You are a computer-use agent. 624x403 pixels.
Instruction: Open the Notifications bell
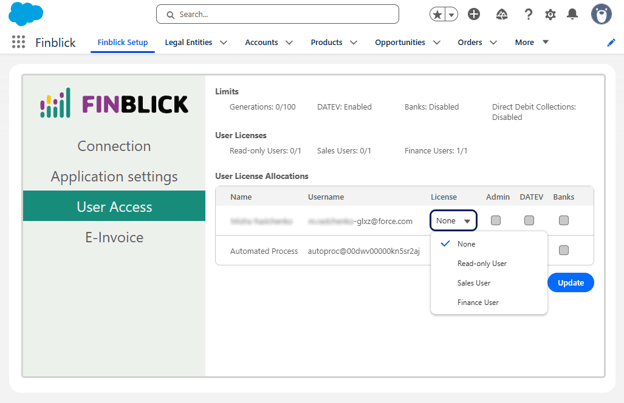click(572, 14)
